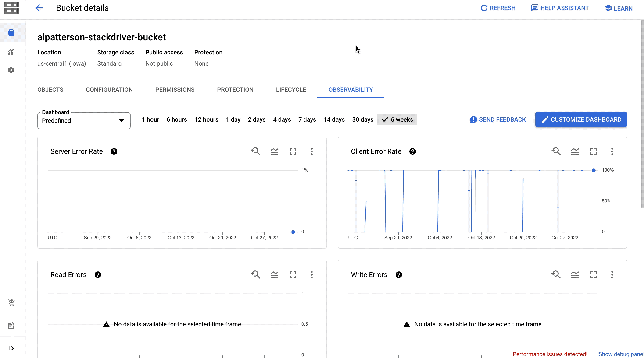
Task: Switch to the PERMISSIONS tab
Action: pyautogui.click(x=175, y=90)
